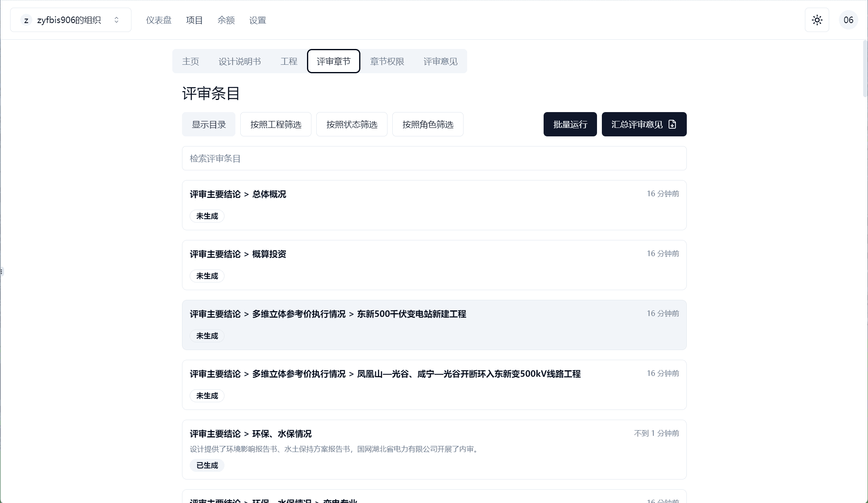Click the 16 分钟前 timestamp on 总体概况
Image resolution: width=868 pixels, height=503 pixels.
point(663,194)
